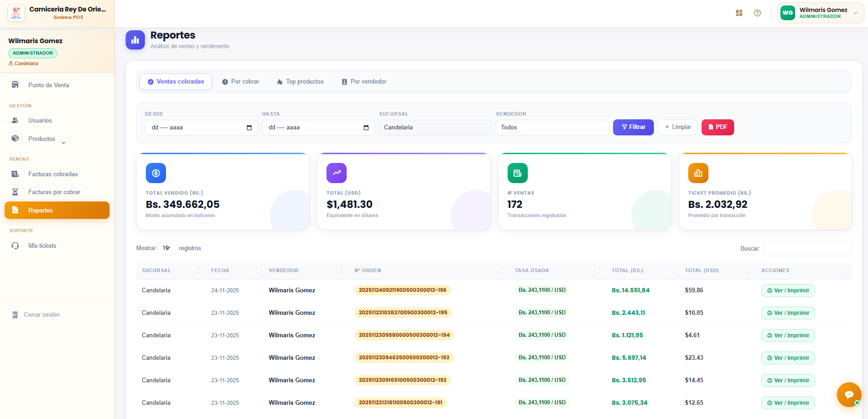Open the Sucursal Candelaria dropdown

435,128
